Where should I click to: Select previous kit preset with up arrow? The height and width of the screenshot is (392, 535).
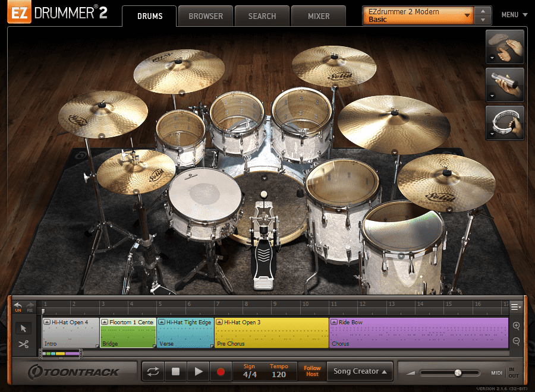click(483, 11)
